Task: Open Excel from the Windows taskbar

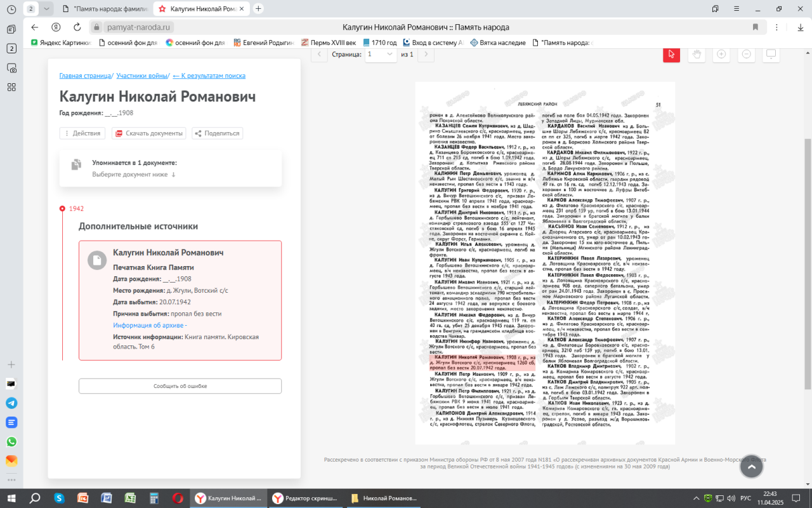Action: coord(130,498)
